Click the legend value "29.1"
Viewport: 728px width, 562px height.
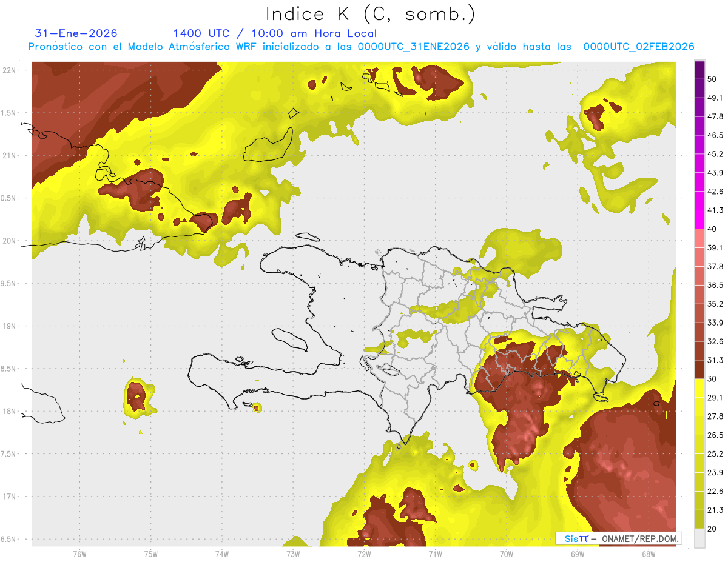pyautogui.click(x=715, y=398)
